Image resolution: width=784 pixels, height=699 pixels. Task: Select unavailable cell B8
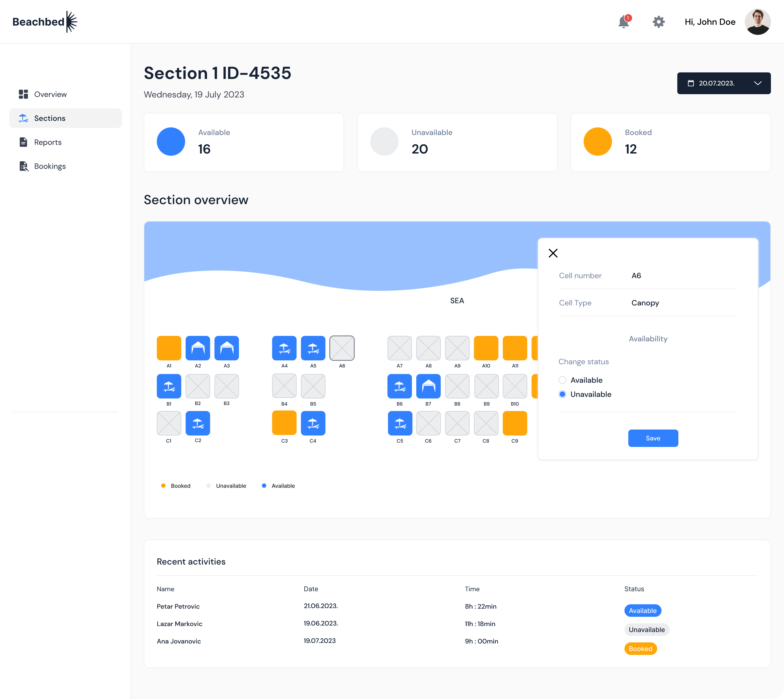[457, 386]
